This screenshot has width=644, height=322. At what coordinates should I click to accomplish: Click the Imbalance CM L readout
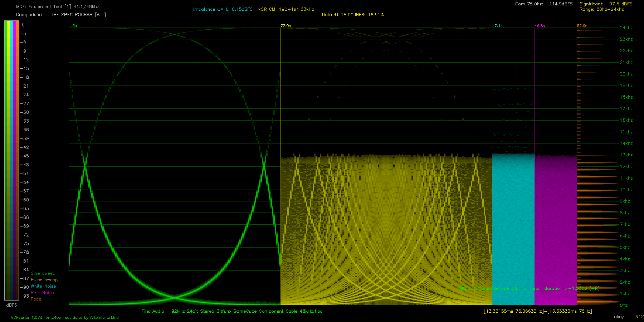click(x=223, y=9)
